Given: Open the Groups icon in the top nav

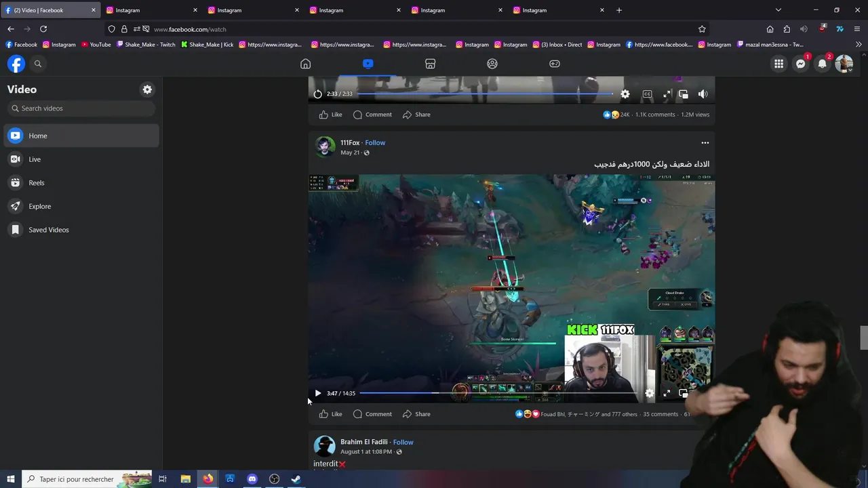Looking at the screenshot, I should [492, 64].
